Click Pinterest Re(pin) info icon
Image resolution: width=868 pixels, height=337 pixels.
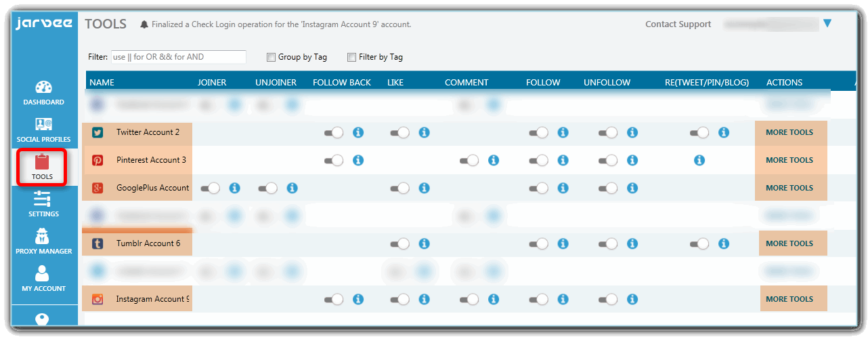(699, 160)
